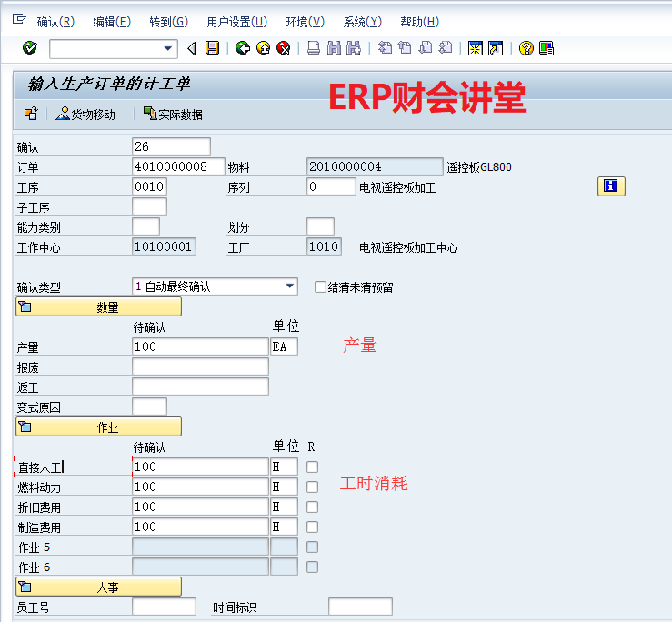Click the Save disk icon
Screen dimensions: 672x622
212,48
